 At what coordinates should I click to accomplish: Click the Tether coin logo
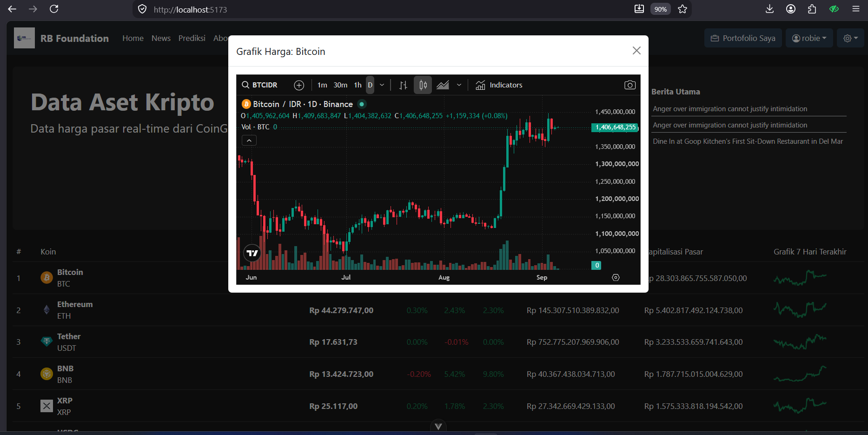tap(46, 342)
